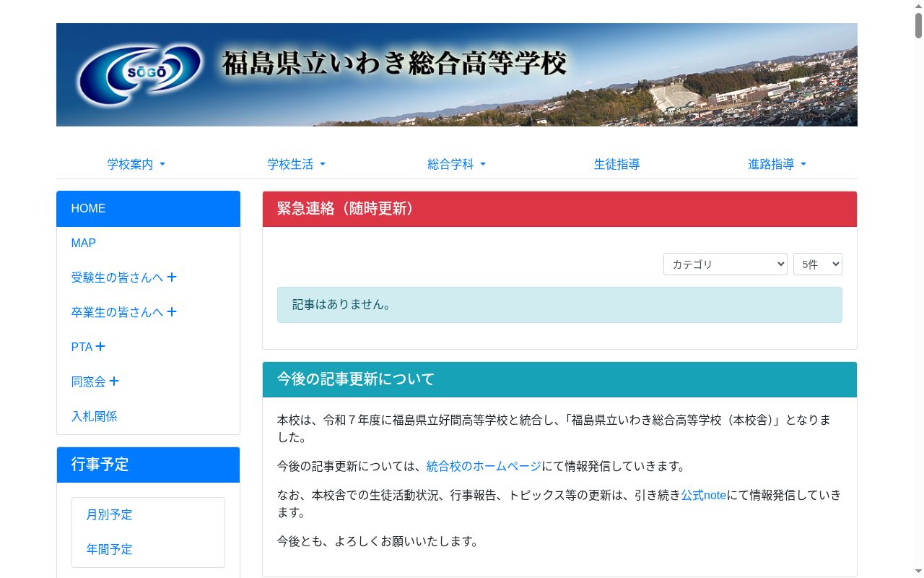This screenshot has height=578, width=924.
Task: Go to the 生徒指導 page
Action: tap(617, 165)
